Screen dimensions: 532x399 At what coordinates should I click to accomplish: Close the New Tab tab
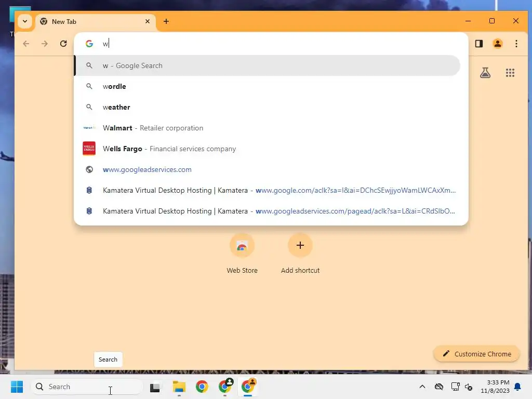(148, 21)
